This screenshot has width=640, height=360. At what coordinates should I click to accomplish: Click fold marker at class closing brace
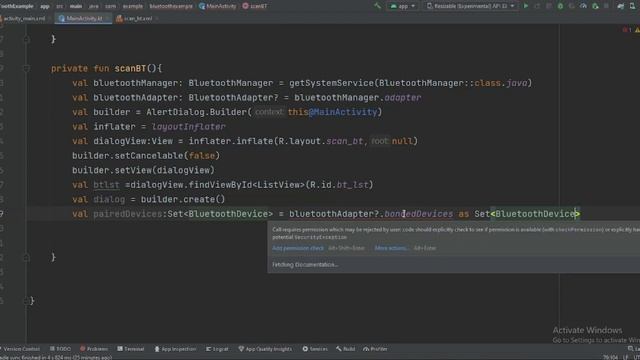pos(26,301)
